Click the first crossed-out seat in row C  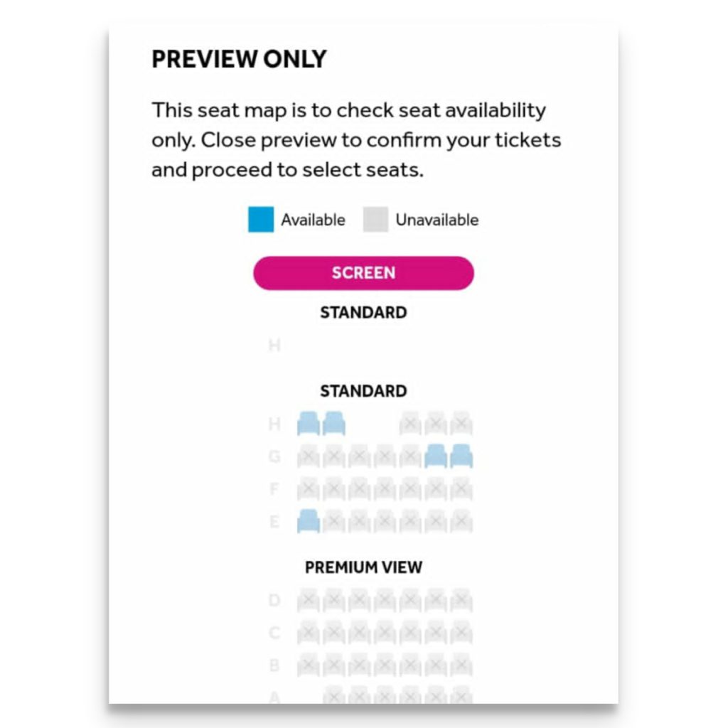point(309,632)
